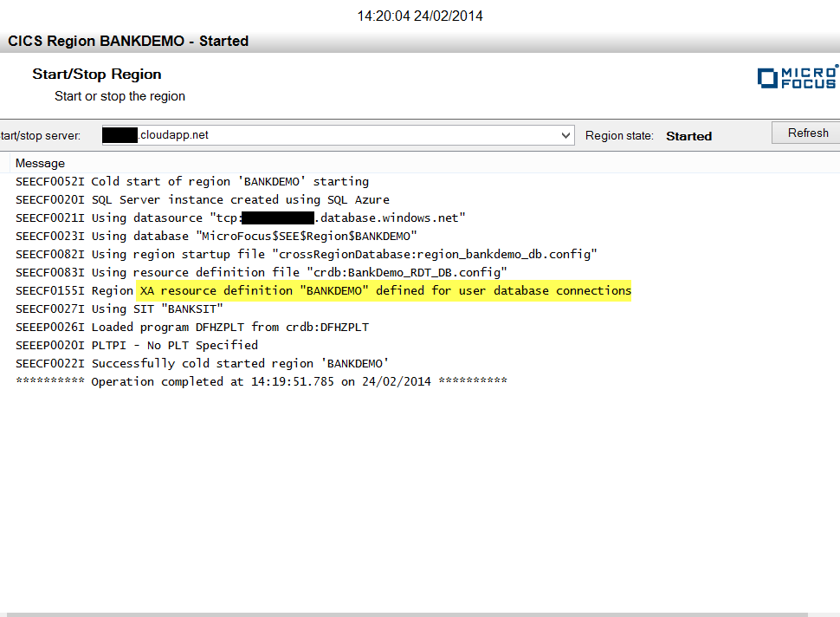
Task: Select the 'SEECF0020I SQL Server instance created' line
Action: (203, 200)
